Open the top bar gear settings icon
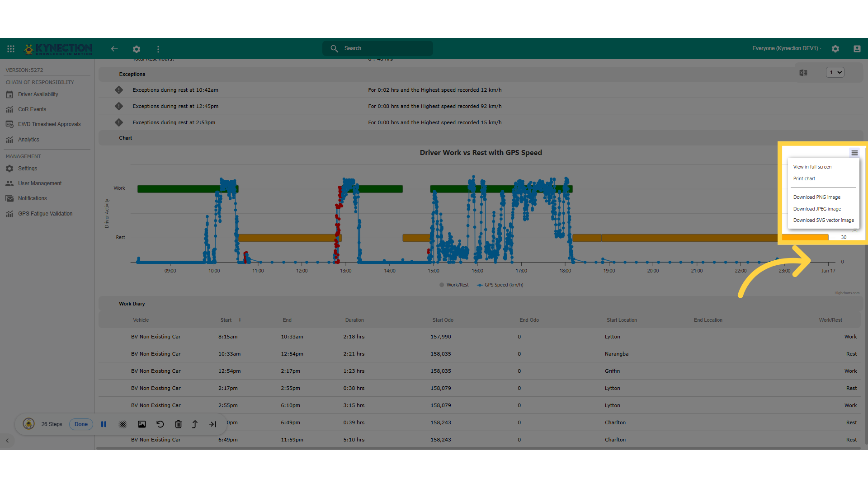Viewport: 868px width, 488px height. pos(137,49)
